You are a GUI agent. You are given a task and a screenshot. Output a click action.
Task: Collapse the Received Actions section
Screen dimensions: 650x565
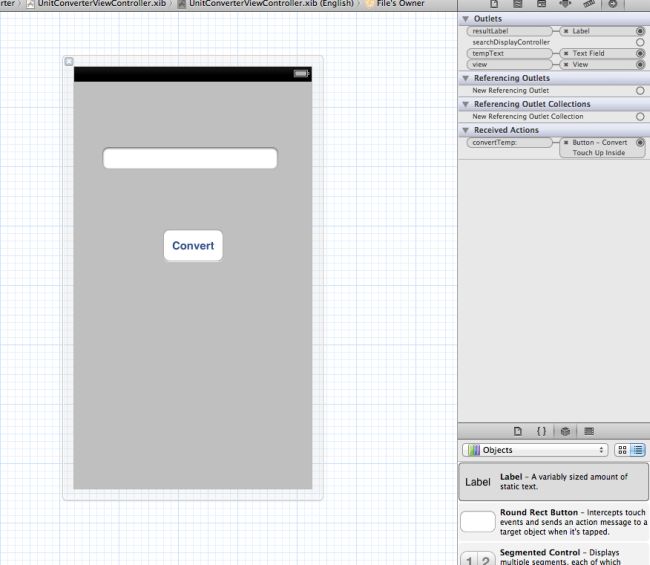[466, 131]
